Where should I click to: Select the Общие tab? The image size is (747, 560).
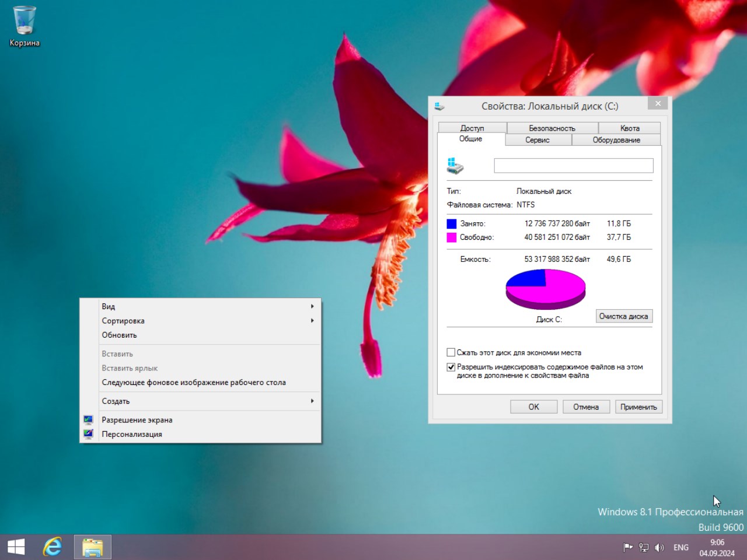coord(471,139)
